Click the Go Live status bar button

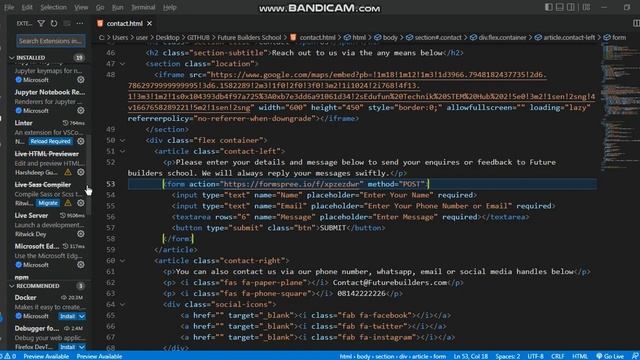tap(610, 356)
